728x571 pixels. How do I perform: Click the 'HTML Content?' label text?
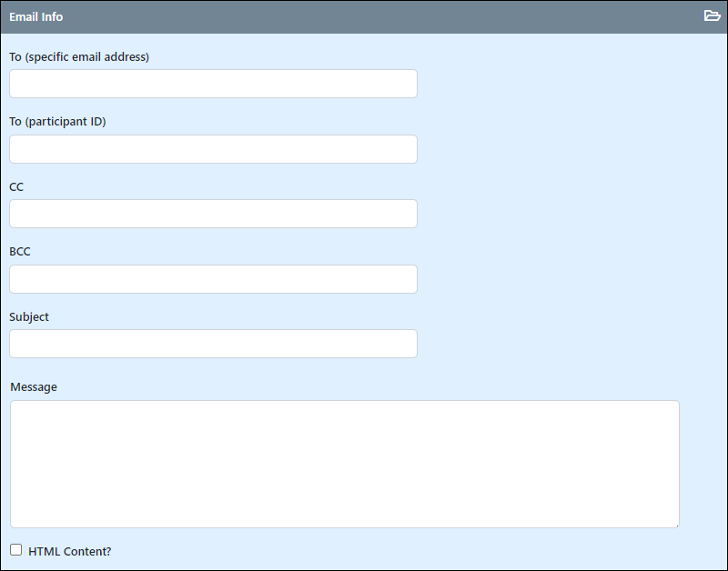tap(70, 551)
